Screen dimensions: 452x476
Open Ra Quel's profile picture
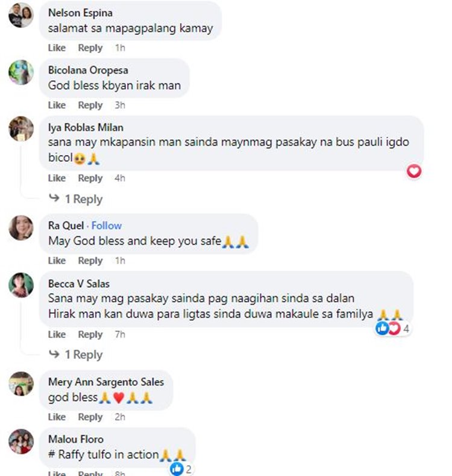pos(21,227)
